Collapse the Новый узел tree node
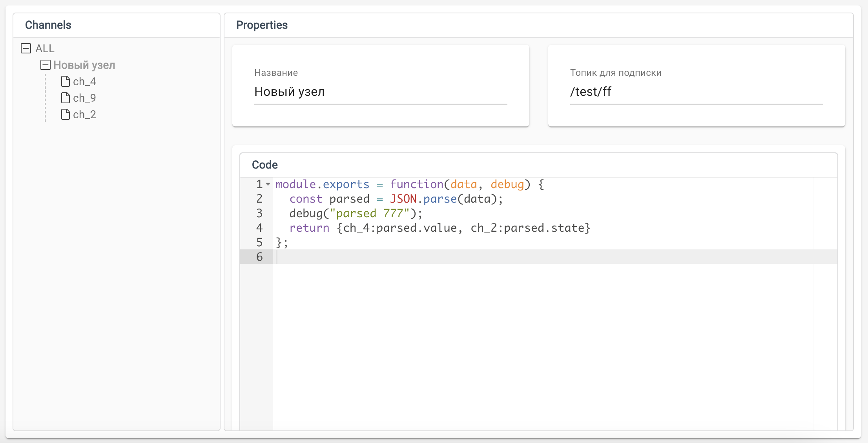The width and height of the screenshot is (868, 443). pyautogui.click(x=45, y=65)
